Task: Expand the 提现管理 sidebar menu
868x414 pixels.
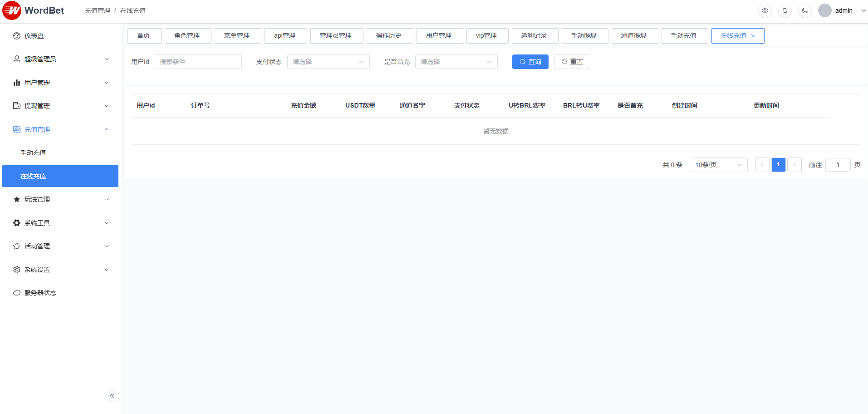Action: (60, 106)
